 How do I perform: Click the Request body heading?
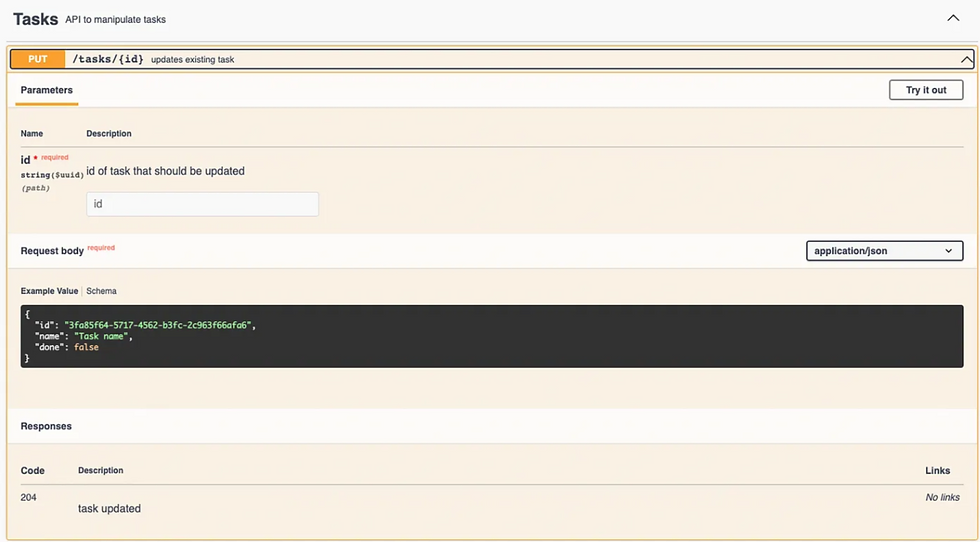[52, 251]
